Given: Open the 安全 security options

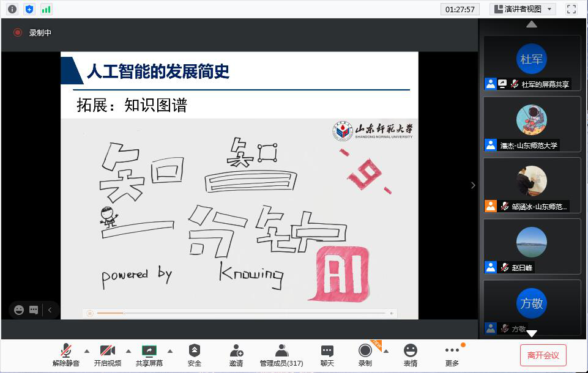Looking at the screenshot, I should (x=194, y=355).
